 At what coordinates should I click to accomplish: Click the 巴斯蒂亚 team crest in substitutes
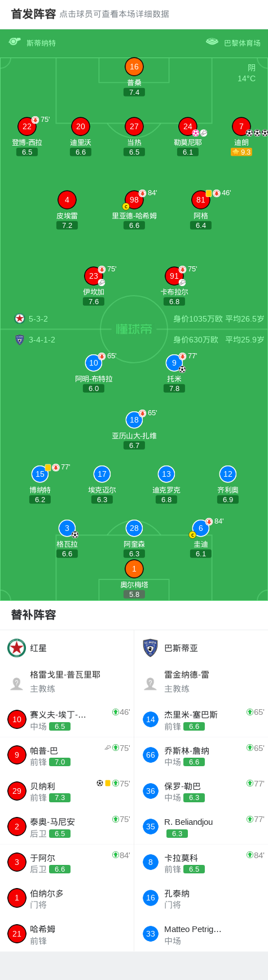[151, 648]
